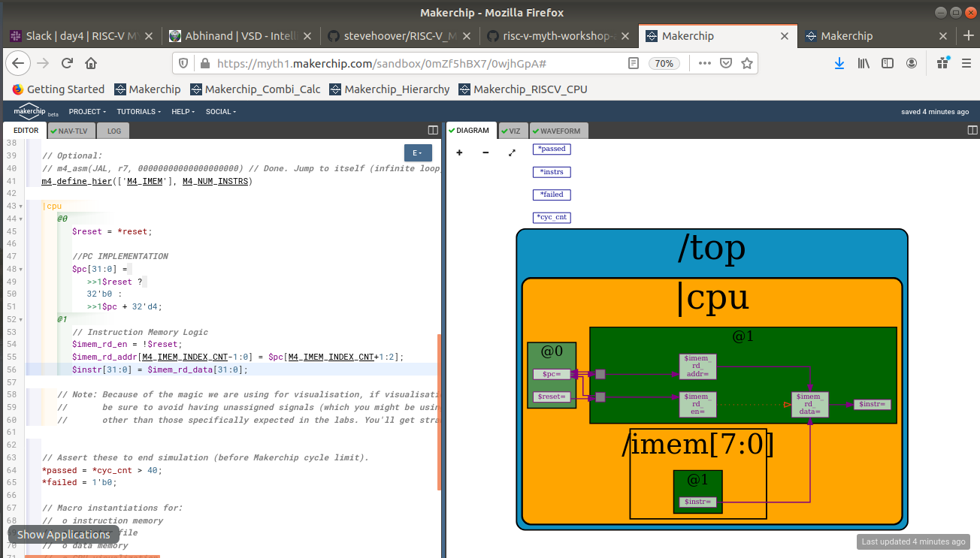Open the page actions three-dot menu
The height and width of the screenshot is (558, 980).
click(704, 63)
